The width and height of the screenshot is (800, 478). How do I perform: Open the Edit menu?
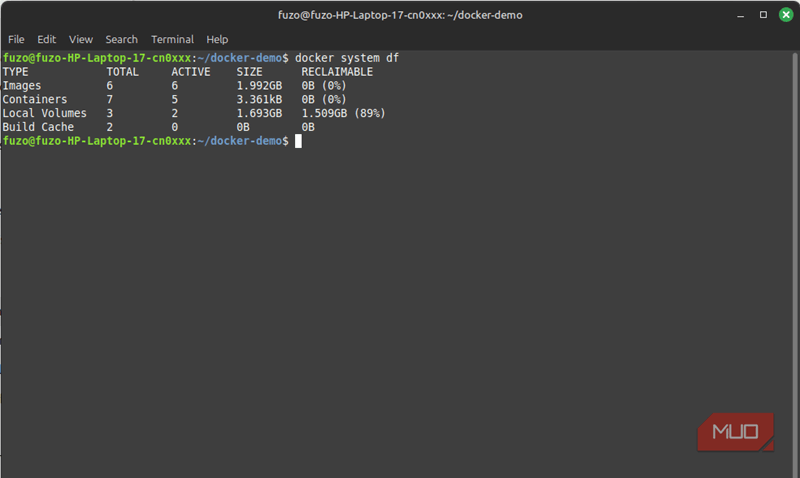(46, 39)
